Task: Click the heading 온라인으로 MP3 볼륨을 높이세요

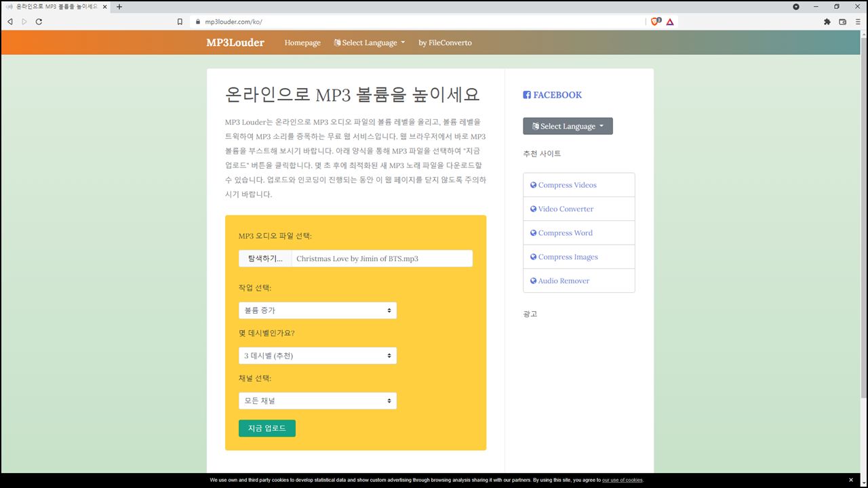Action: (x=352, y=94)
